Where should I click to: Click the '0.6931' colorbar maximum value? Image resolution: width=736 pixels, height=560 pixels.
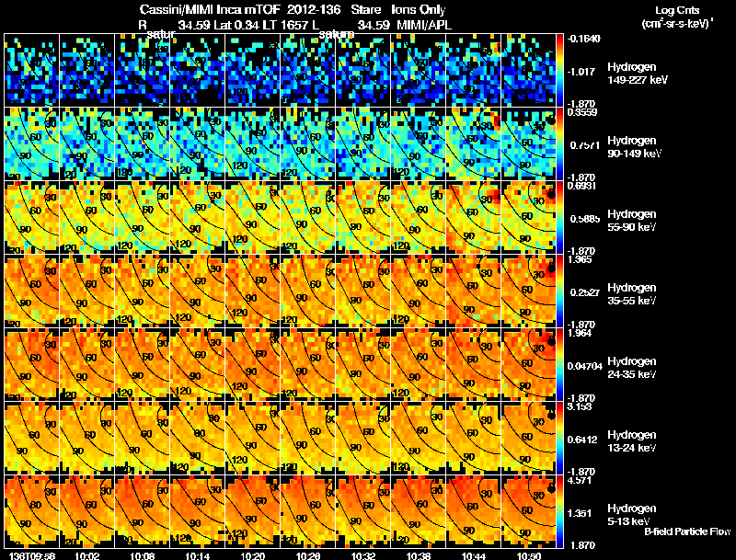click(x=581, y=186)
